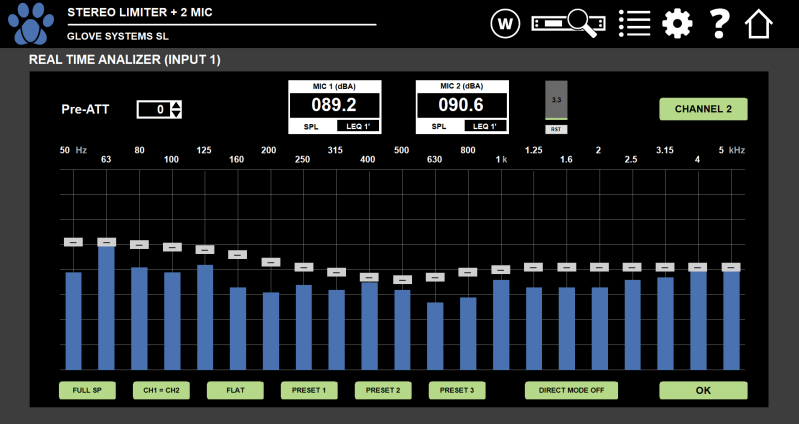Open the W circle icon
This screenshot has height=424, width=799.
pyautogui.click(x=507, y=23)
